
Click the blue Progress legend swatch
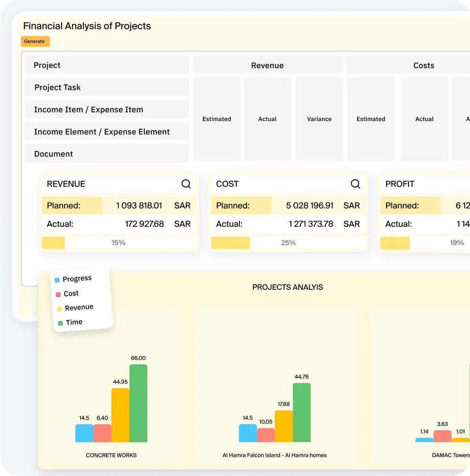(x=57, y=280)
